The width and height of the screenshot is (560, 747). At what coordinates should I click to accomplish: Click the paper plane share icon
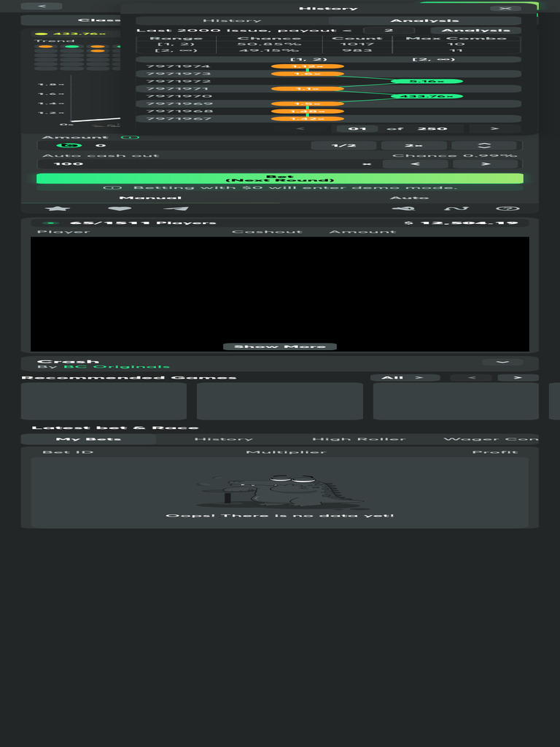176,209
